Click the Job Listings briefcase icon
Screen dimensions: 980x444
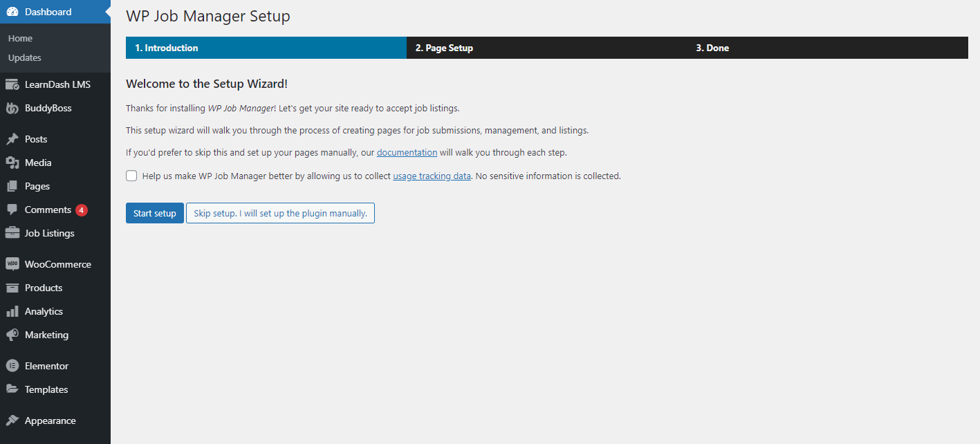pos(12,234)
